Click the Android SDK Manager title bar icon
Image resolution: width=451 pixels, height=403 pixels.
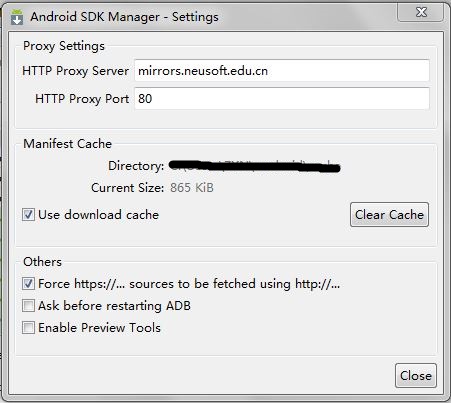click(x=17, y=17)
